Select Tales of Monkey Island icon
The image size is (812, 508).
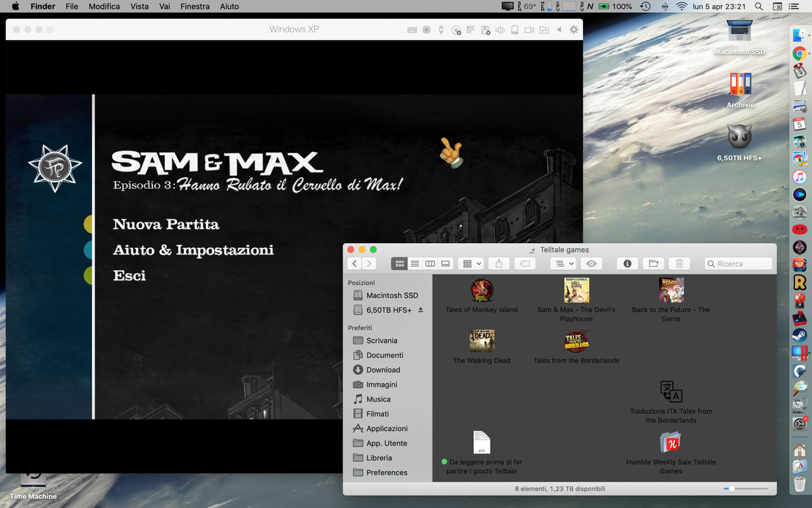tap(482, 290)
